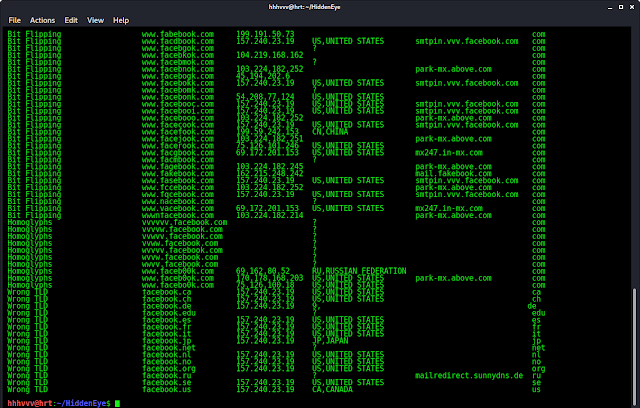Click domain www.vacebook.com
Screen dimensions: 640x408
click(178, 208)
